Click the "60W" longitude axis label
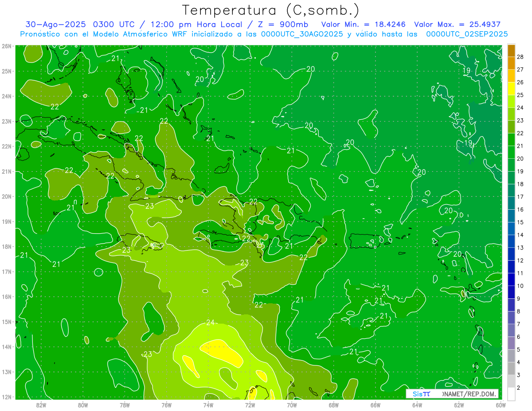Screen dimensions: 532x411 click(x=501, y=404)
